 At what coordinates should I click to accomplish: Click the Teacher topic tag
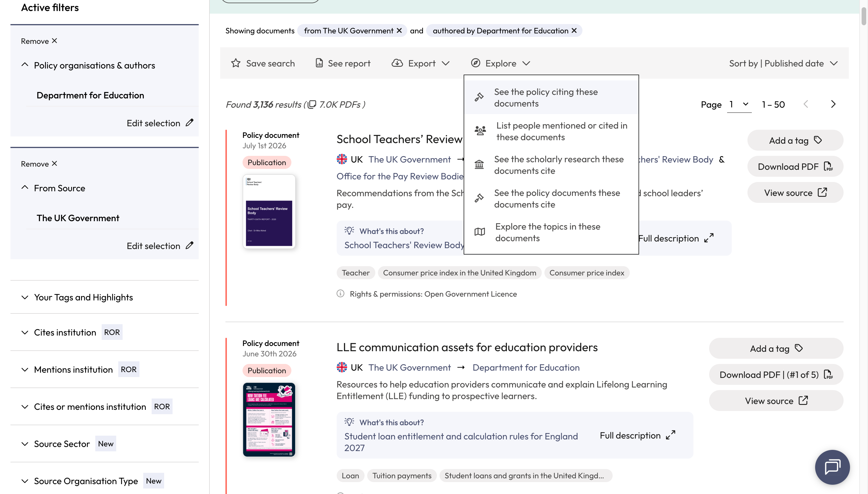point(355,273)
